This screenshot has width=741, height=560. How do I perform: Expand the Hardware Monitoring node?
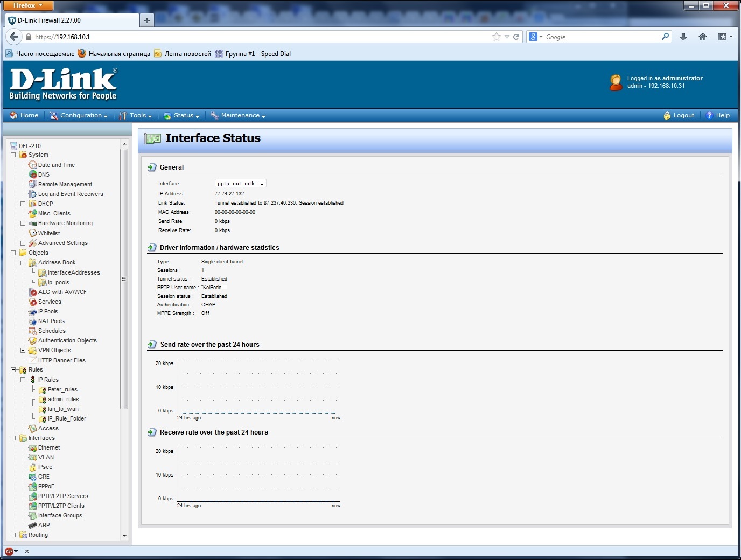(x=23, y=223)
